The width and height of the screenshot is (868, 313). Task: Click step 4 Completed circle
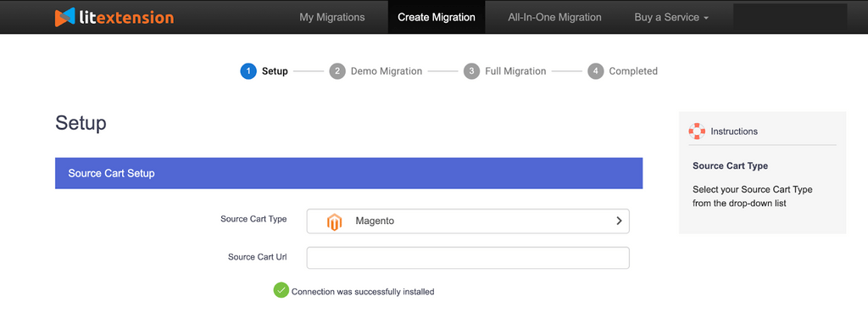[x=596, y=71]
